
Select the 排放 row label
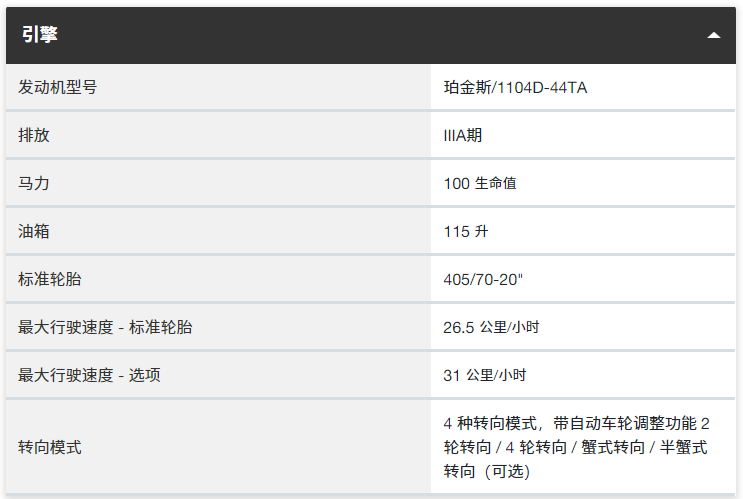pyautogui.click(x=34, y=135)
